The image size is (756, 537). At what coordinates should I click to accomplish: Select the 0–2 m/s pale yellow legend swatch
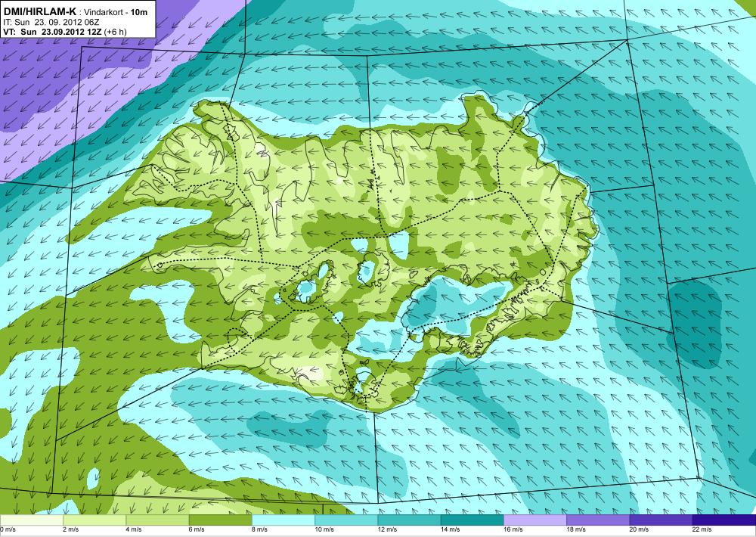click(31, 520)
